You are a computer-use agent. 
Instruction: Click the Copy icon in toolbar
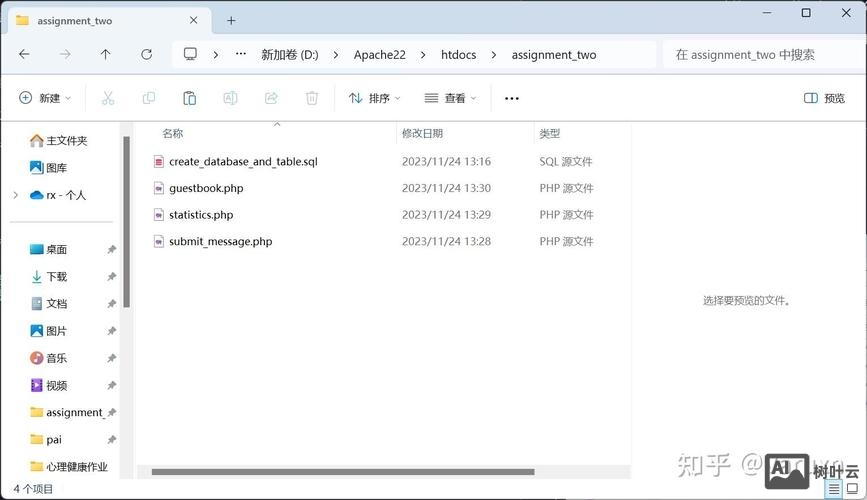pyautogui.click(x=149, y=98)
